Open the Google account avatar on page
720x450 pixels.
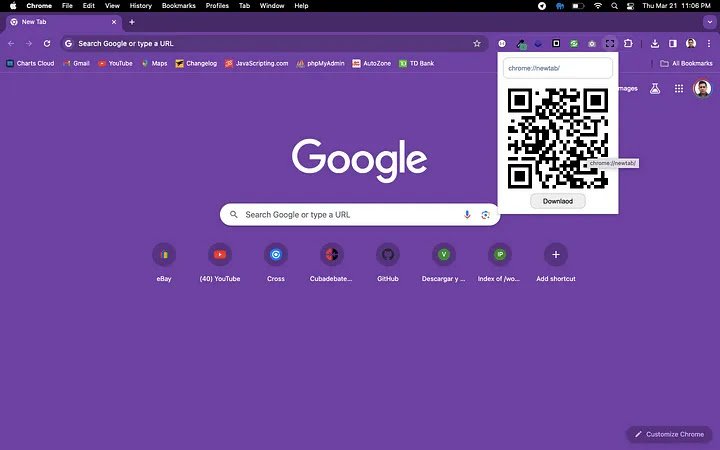(x=702, y=89)
